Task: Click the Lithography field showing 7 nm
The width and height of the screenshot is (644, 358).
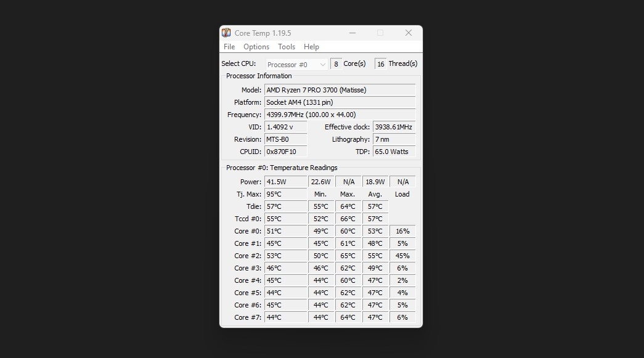Action: (x=394, y=139)
